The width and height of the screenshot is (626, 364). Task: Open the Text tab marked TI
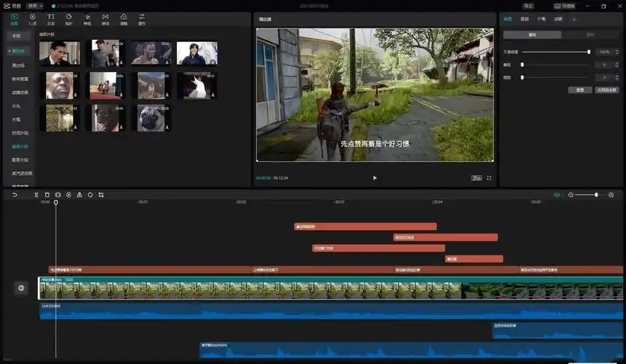click(51, 19)
